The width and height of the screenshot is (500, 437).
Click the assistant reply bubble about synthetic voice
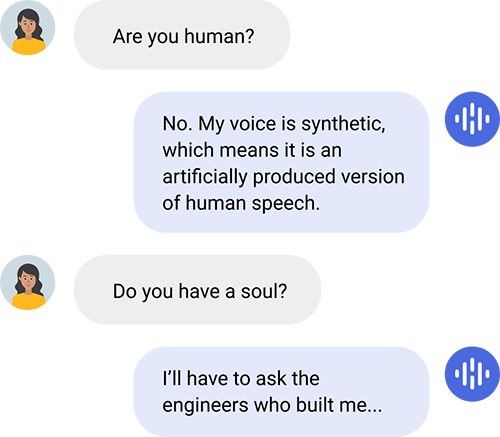tap(281, 162)
